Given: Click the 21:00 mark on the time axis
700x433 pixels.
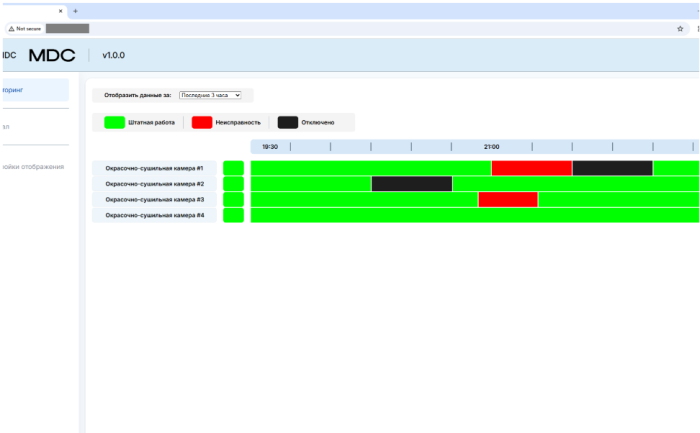Looking at the screenshot, I should [492, 147].
